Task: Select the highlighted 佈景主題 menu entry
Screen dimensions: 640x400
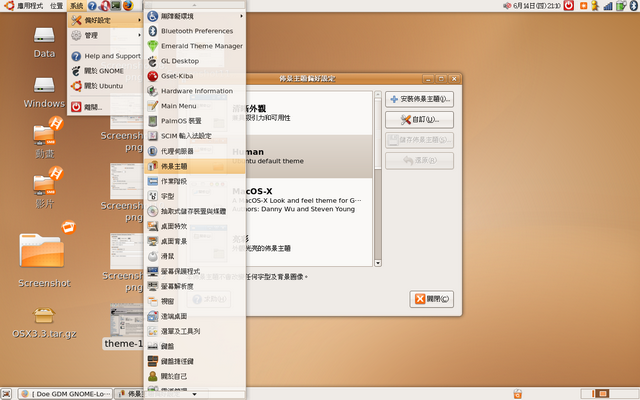Action: (195, 166)
